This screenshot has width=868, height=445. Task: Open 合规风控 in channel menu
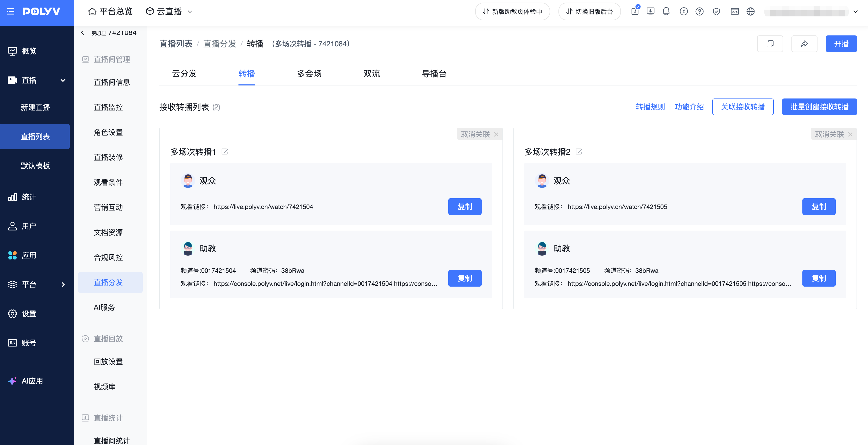pyautogui.click(x=108, y=257)
